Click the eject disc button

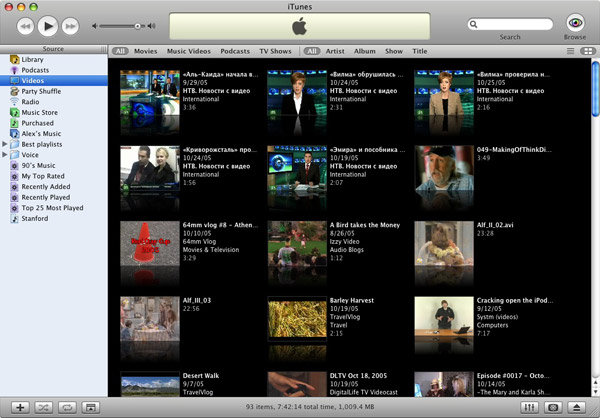tap(577, 407)
